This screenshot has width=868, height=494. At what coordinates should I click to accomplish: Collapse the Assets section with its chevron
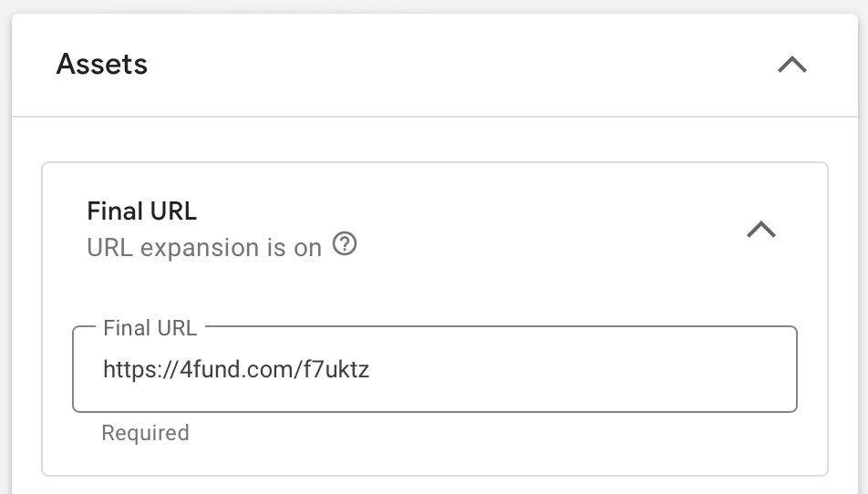(x=792, y=64)
